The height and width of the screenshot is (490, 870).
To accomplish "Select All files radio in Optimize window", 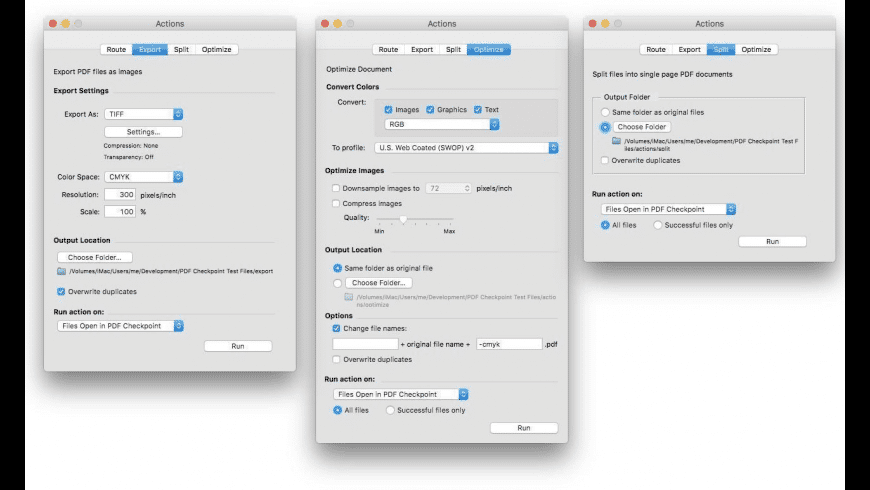I will [337, 410].
